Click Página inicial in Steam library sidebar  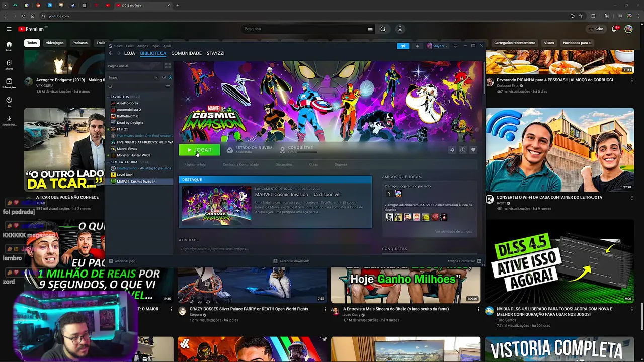point(134,66)
